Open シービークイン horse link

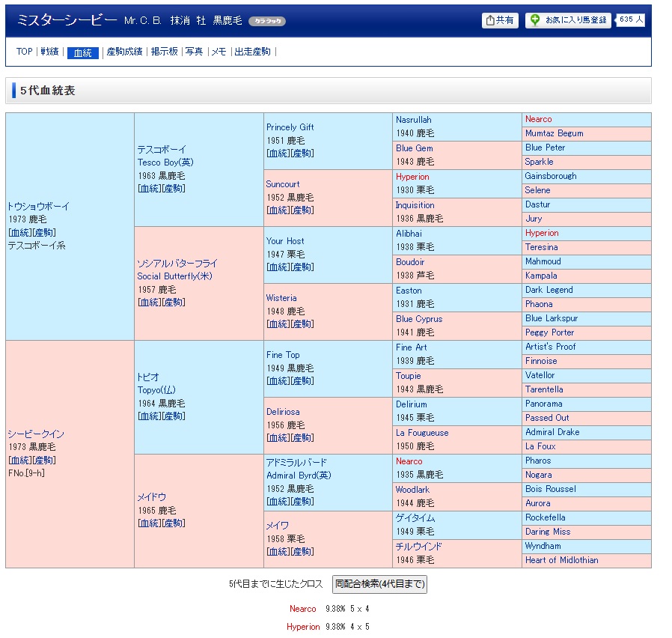point(36,434)
